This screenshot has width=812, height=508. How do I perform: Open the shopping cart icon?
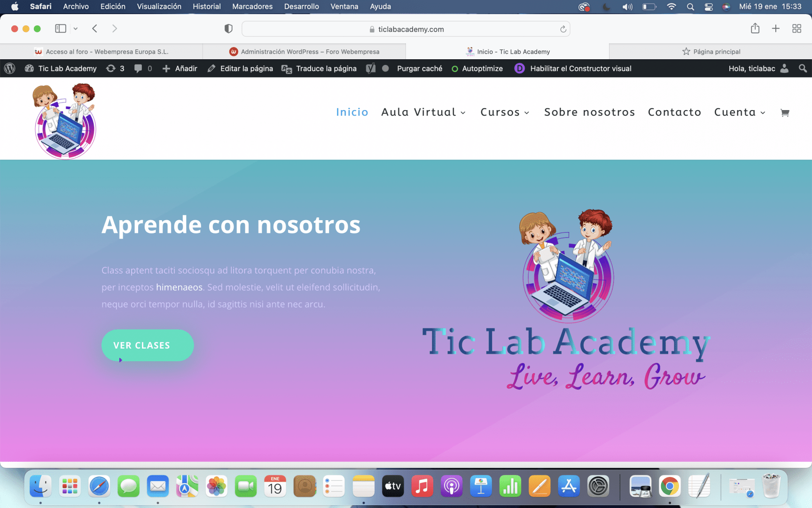tap(785, 112)
